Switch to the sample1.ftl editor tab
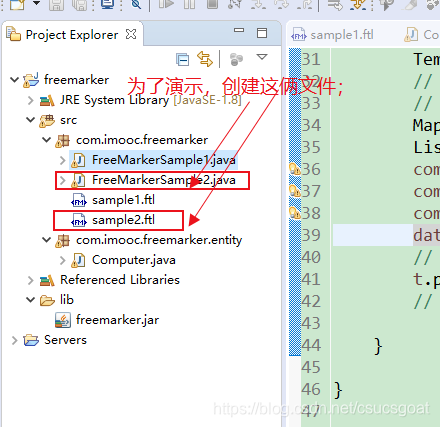440x427 pixels. pos(332,35)
